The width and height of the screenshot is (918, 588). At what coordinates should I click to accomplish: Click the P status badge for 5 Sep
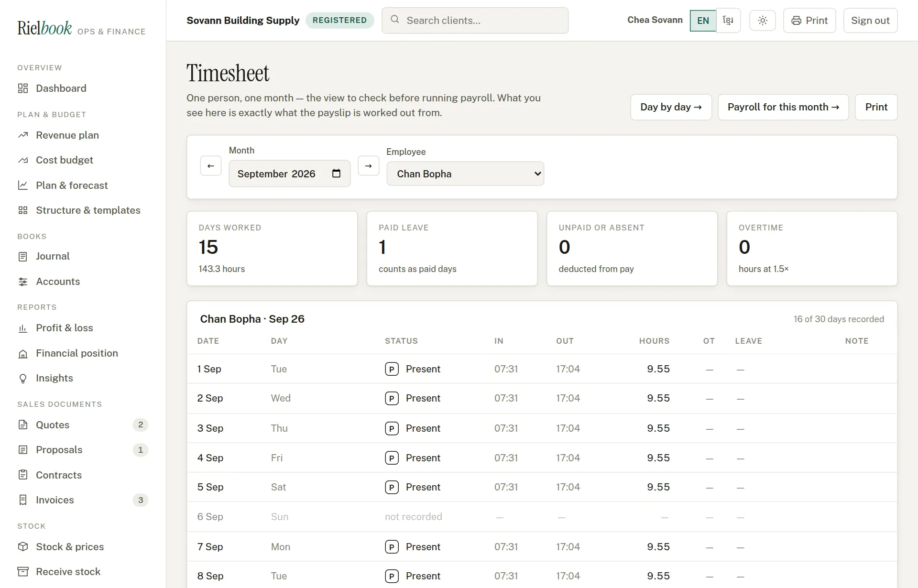pos(392,487)
